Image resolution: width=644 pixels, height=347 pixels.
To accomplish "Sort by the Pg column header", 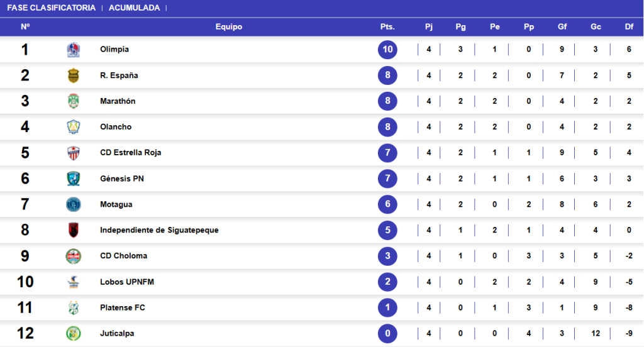I will click(x=460, y=26).
